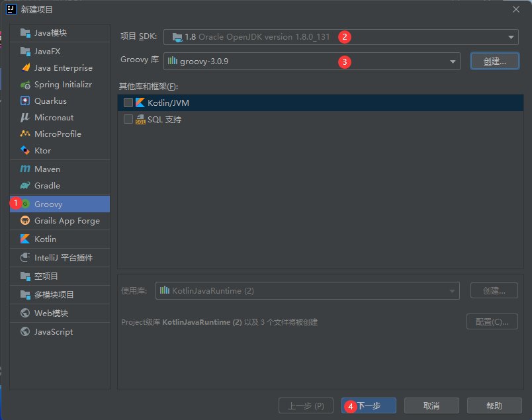Click the Gradle elephant icon
Image resolution: width=532 pixels, height=420 pixels.
click(x=25, y=186)
